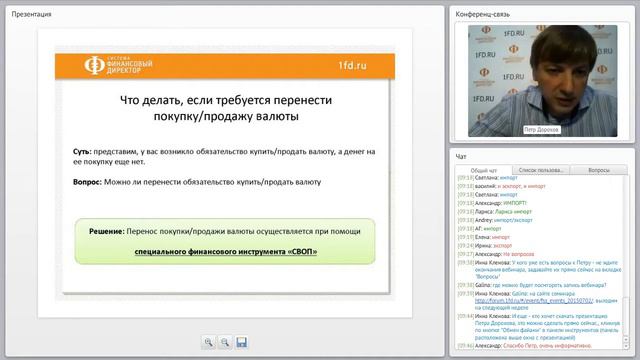Click the "Презентация" panel title
The height and width of the screenshot is (360, 640).
(x=31, y=14)
